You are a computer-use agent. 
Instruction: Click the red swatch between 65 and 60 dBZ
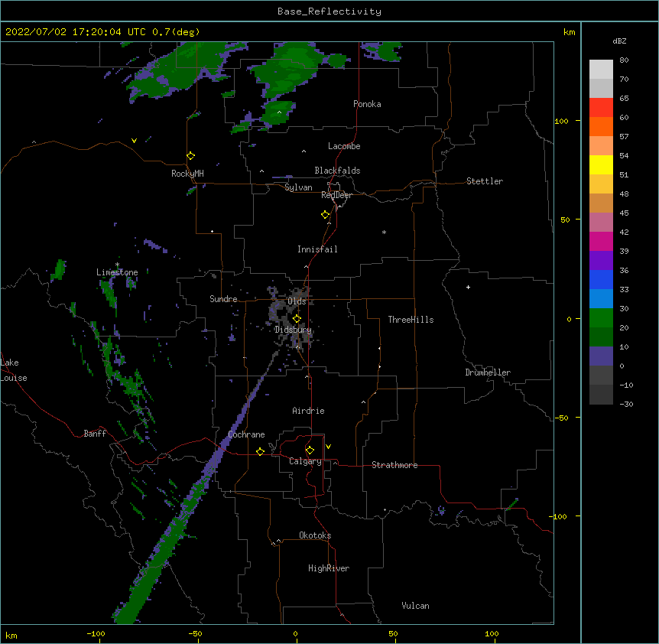pyautogui.click(x=601, y=108)
